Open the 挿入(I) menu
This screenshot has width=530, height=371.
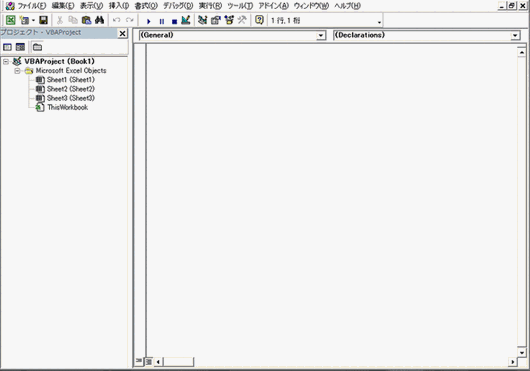point(119,6)
